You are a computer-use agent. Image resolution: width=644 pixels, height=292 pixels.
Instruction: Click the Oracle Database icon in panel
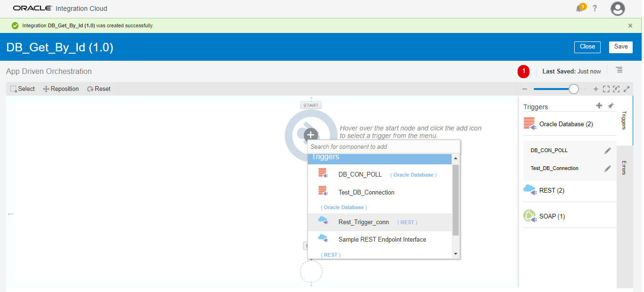click(x=530, y=124)
